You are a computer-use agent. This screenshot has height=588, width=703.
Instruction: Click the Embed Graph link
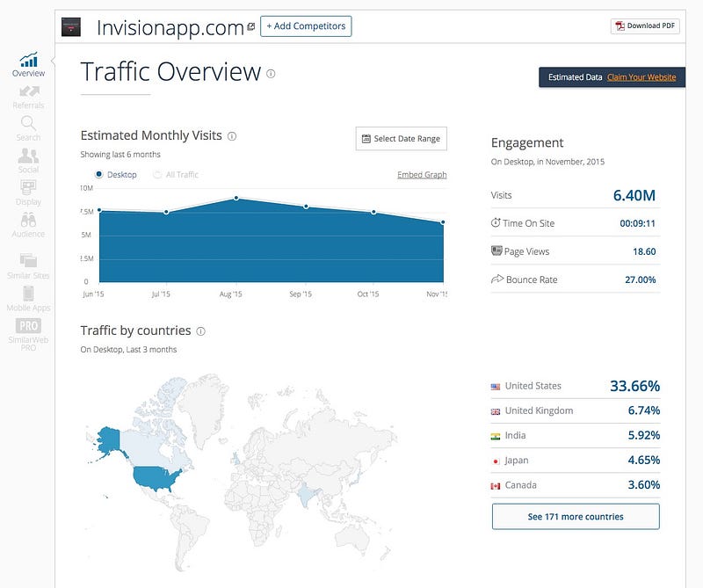click(x=422, y=175)
